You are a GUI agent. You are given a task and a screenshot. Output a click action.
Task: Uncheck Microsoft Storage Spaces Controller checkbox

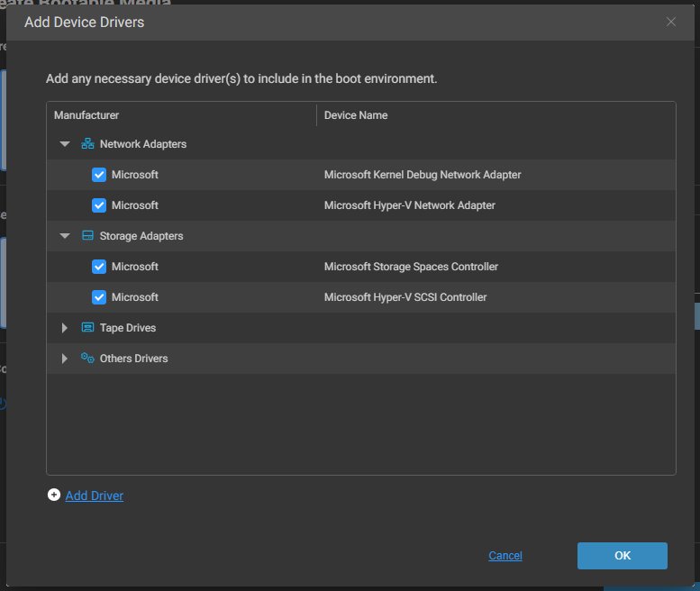(x=99, y=267)
